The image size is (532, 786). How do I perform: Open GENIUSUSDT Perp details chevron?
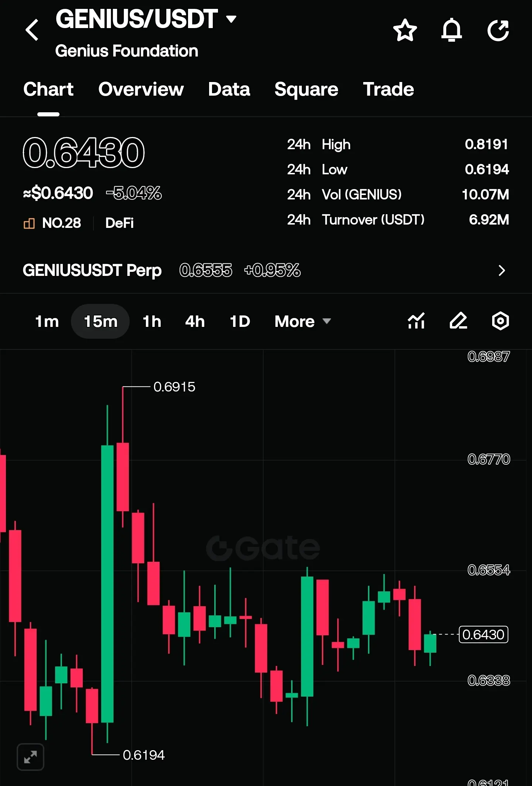(x=501, y=270)
